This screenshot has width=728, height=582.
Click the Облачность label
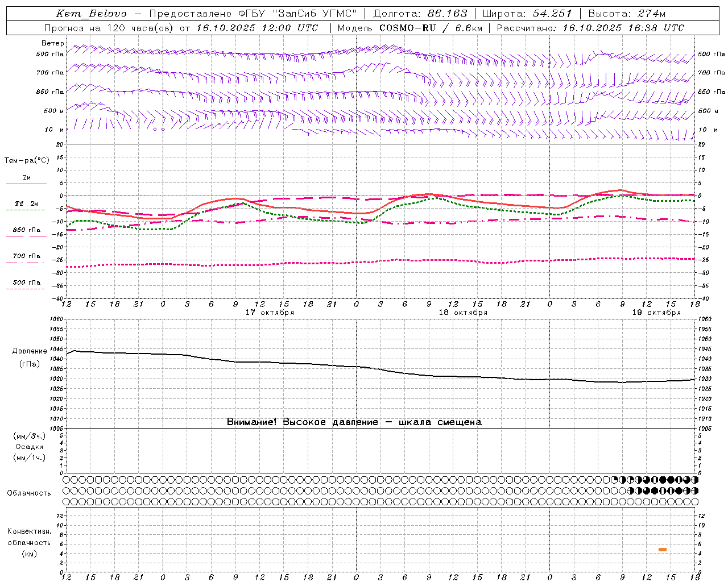29,493
